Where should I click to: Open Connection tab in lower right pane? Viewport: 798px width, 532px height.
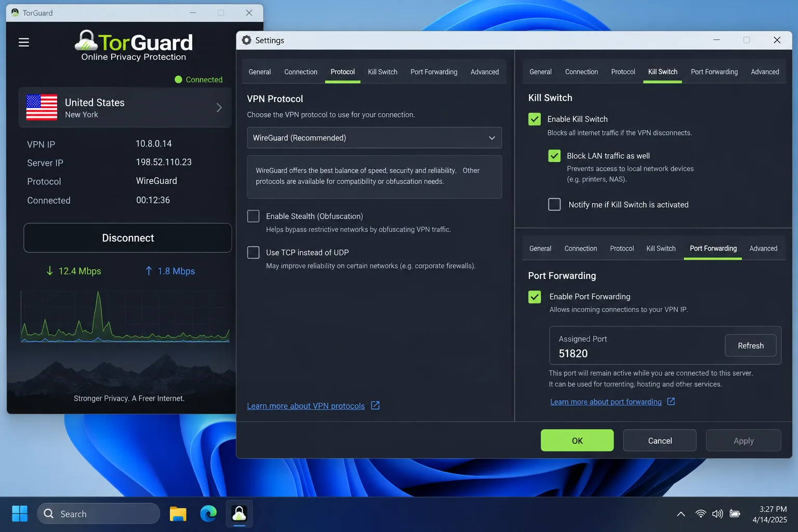tap(581, 248)
